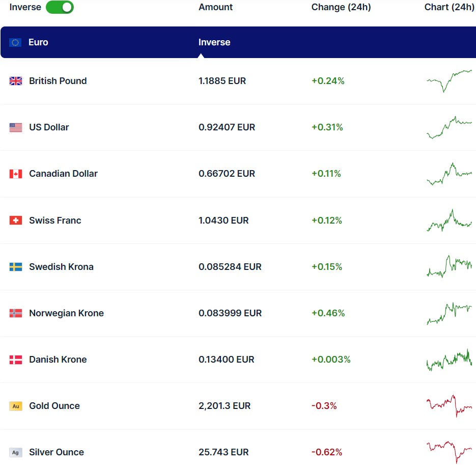Open the Gold Ounce 24h chart
This screenshot has width=476, height=466.
(x=449, y=405)
